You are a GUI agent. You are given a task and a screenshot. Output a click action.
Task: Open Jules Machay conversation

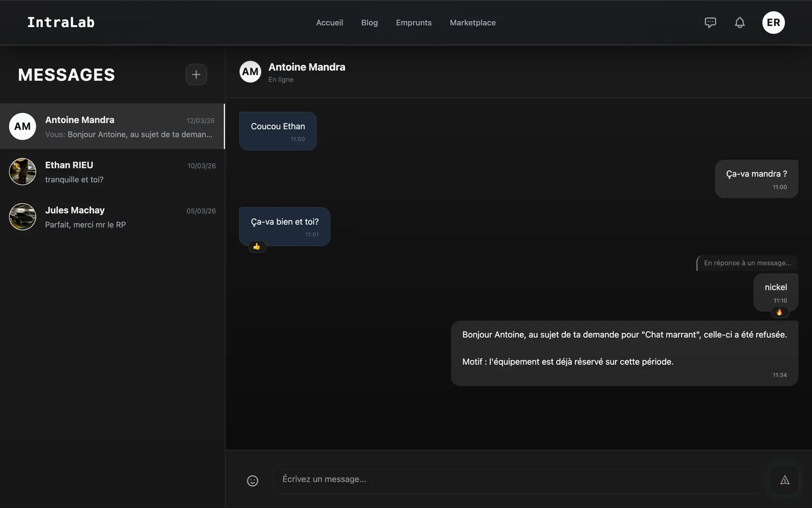(112, 217)
